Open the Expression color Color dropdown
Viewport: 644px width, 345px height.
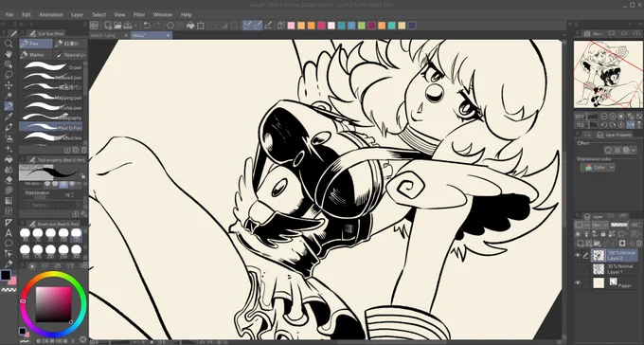coord(598,168)
